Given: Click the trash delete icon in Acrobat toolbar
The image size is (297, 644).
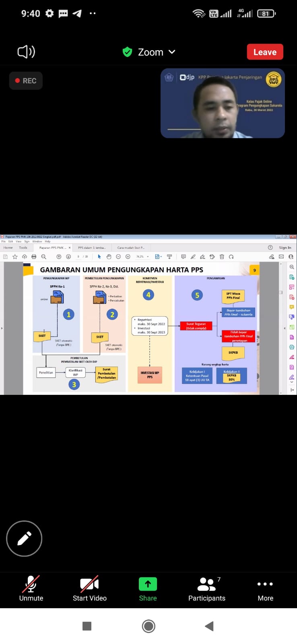Looking at the screenshot, I should [x=222, y=257].
